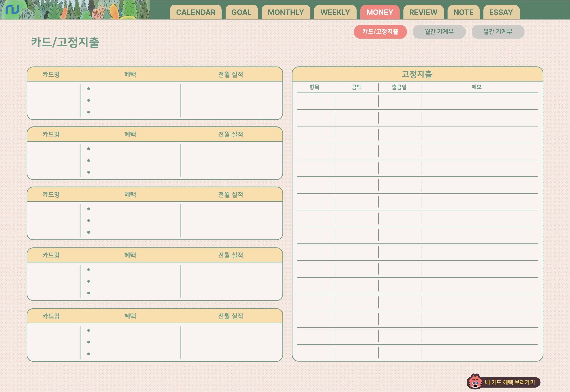Select the MONEY tab

(x=379, y=12)
